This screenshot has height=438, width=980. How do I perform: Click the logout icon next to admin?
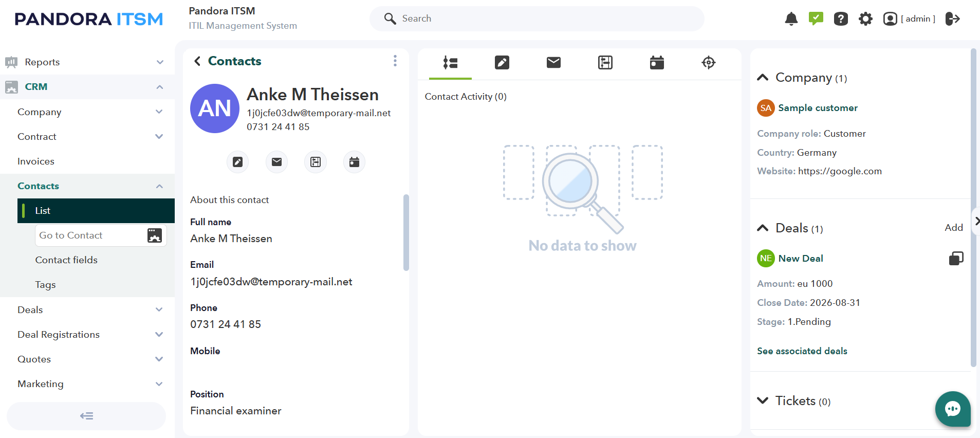[952, 19]
